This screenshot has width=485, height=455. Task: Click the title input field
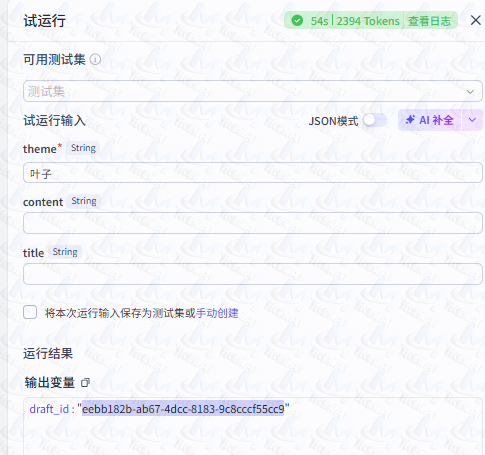(253, 274)
